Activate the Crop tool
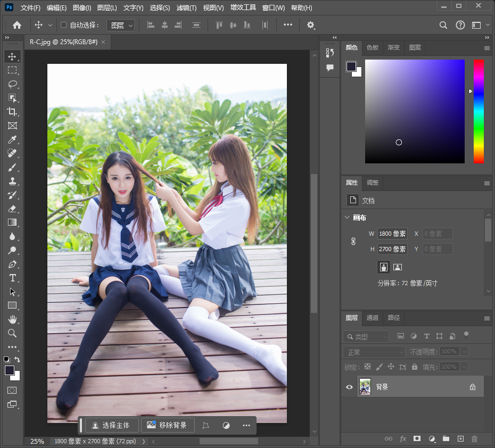 (x=12, y=112)
